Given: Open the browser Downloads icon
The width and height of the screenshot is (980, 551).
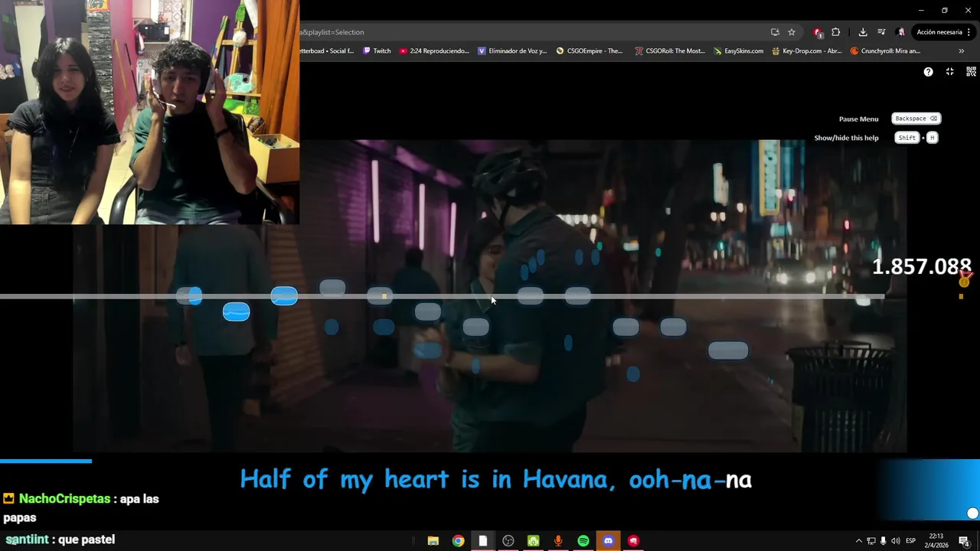Looking at the screenshot, I should [863, 32].
